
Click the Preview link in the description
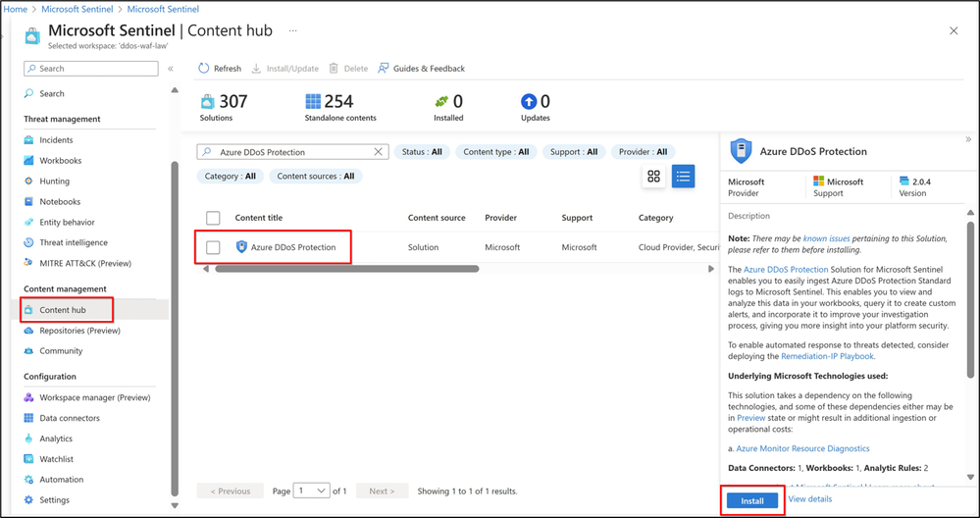751,417
